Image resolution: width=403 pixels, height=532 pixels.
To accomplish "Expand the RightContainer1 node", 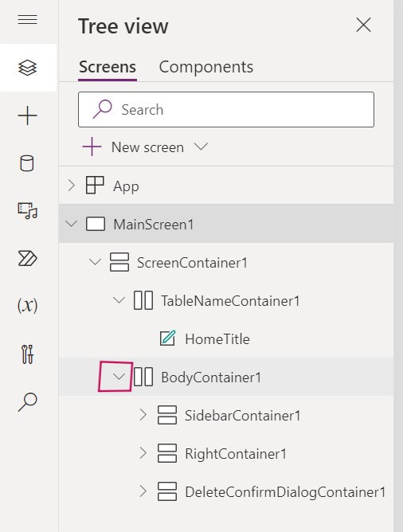I will 143,453.
